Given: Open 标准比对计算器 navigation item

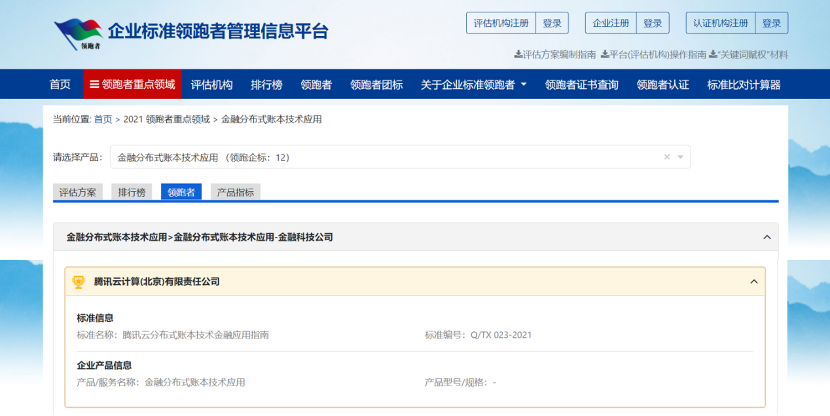Looking at the screenshot, I should (x=744, y=84).
